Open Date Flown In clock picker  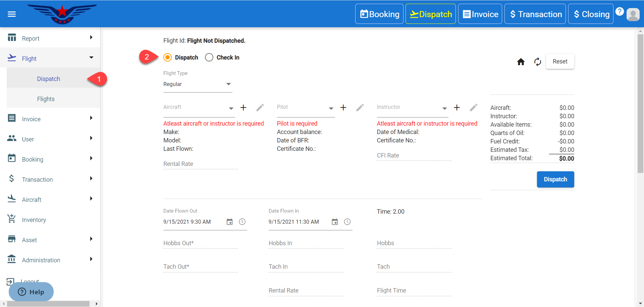(x=347, y=222)
